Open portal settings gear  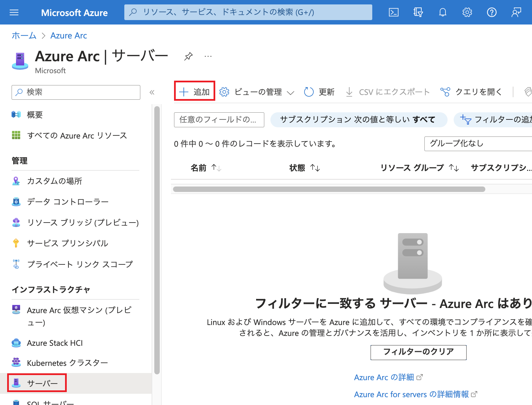[x=467, y=13]
